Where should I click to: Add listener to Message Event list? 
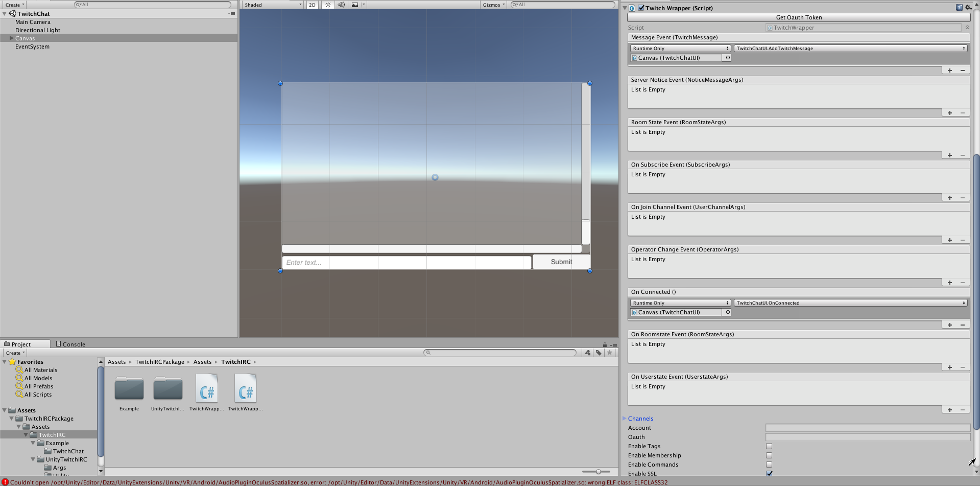pyautogui.click(x=950, y=71)
